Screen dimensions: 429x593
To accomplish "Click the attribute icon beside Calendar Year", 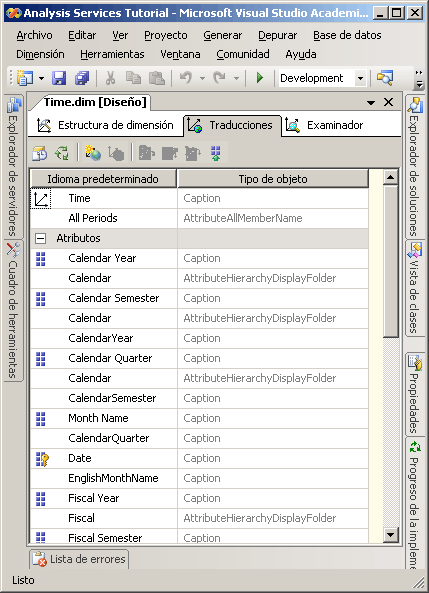I will point(40,259).
